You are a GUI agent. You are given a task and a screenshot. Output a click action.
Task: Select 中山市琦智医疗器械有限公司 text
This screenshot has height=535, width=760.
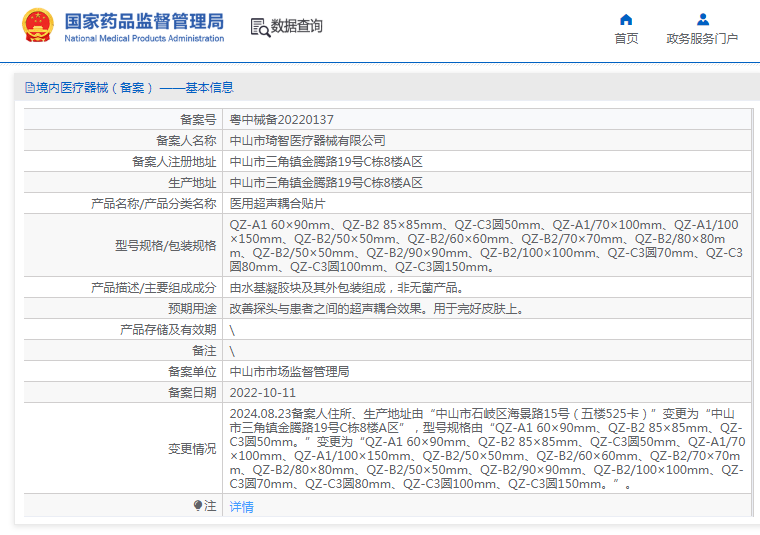(x=308, y=141)
